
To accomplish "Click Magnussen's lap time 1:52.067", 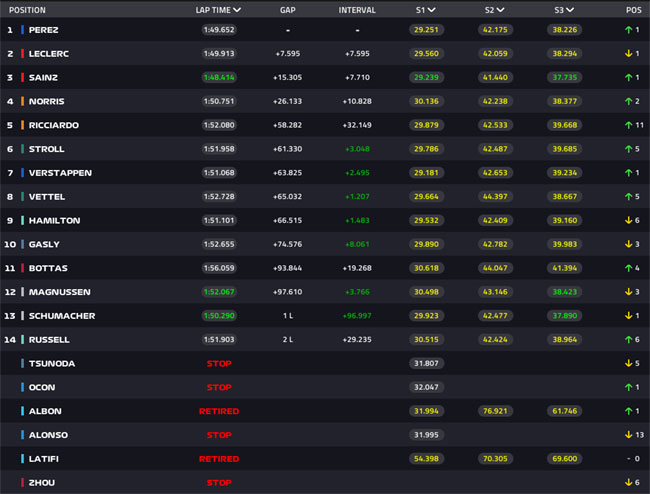I will [x=219, y=292].
